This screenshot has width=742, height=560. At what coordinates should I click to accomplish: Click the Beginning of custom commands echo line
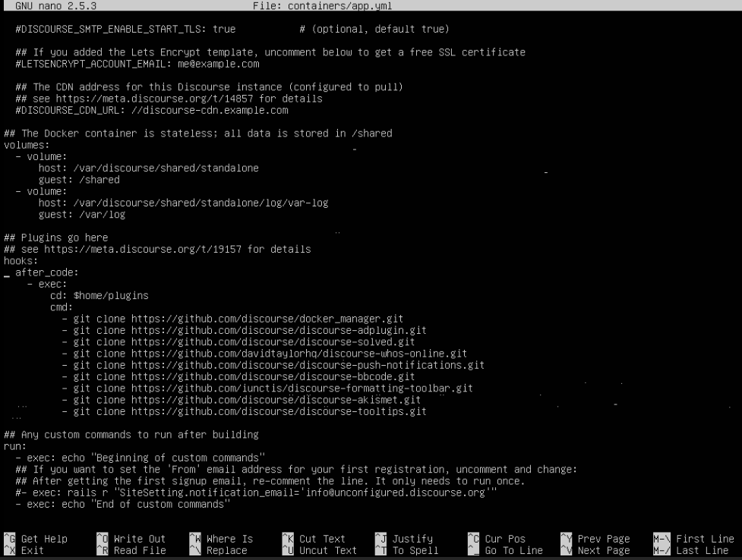click(140, 458)
